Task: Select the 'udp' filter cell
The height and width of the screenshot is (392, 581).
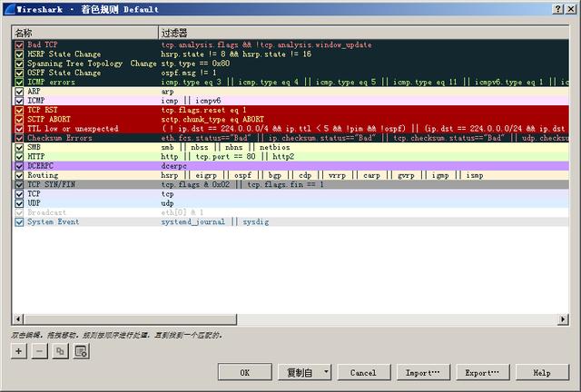Action: pos(167,203)
